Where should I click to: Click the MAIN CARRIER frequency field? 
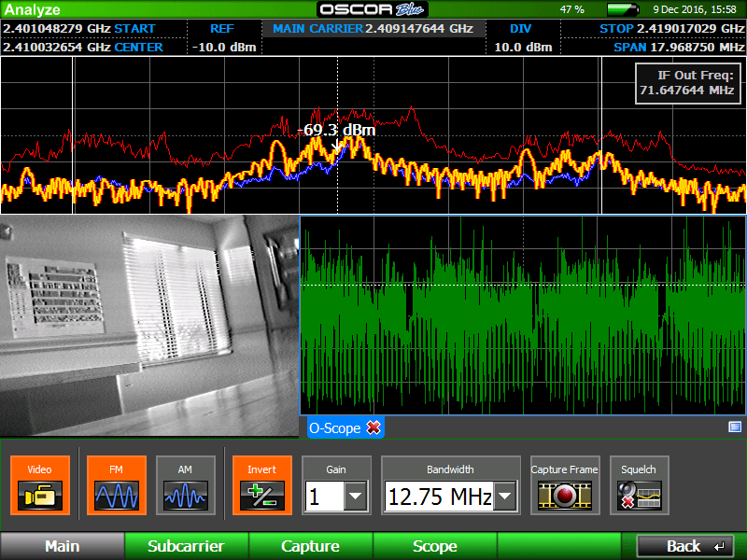pos(374,29)
